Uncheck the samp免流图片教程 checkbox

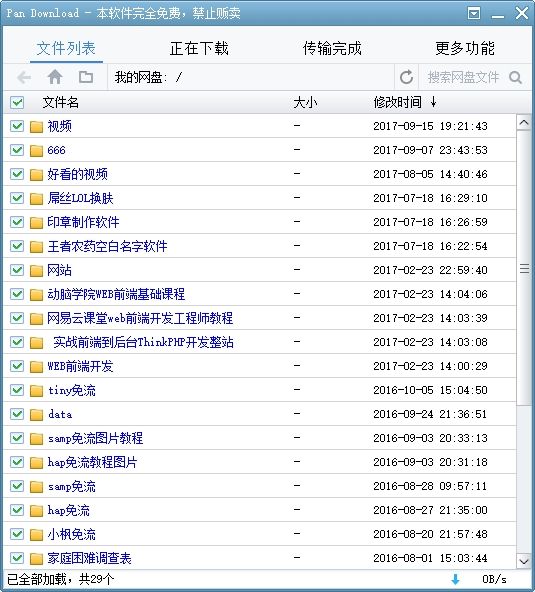coord(17,438)
